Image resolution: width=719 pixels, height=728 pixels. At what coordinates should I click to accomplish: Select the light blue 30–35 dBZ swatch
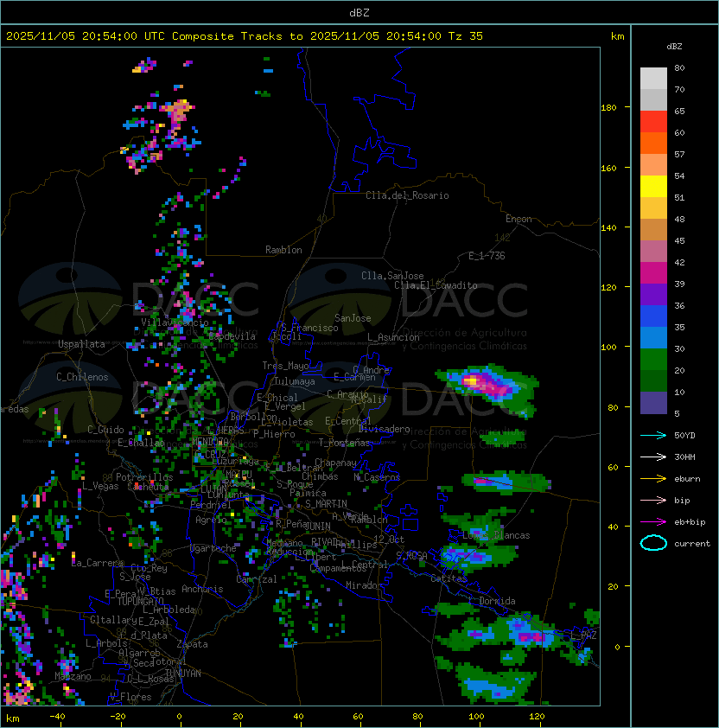click(653, 337)
